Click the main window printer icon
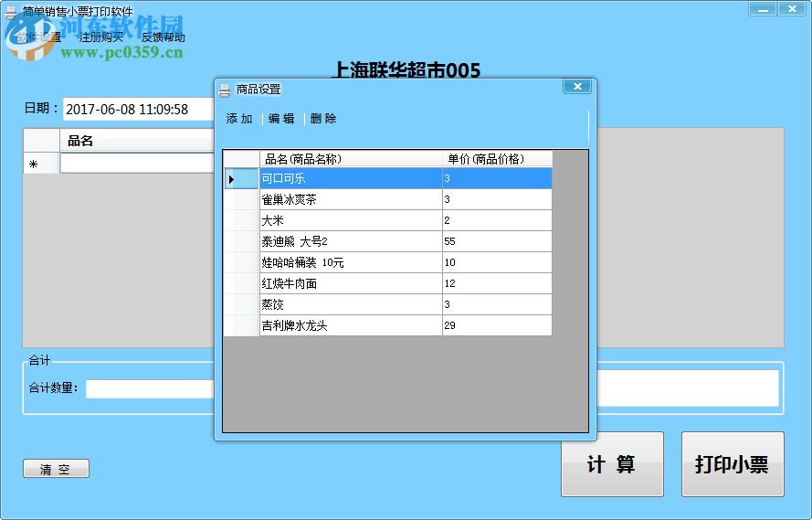This screenshot has height=520, width=812. pos(10,12)
